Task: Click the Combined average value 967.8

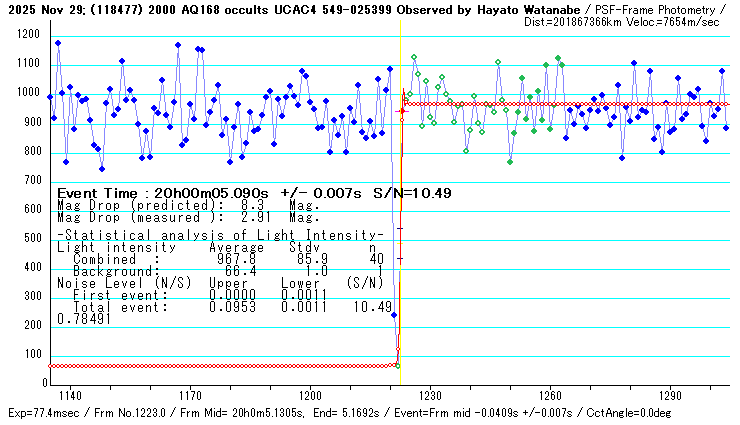Action: click(x=236, y=258)
